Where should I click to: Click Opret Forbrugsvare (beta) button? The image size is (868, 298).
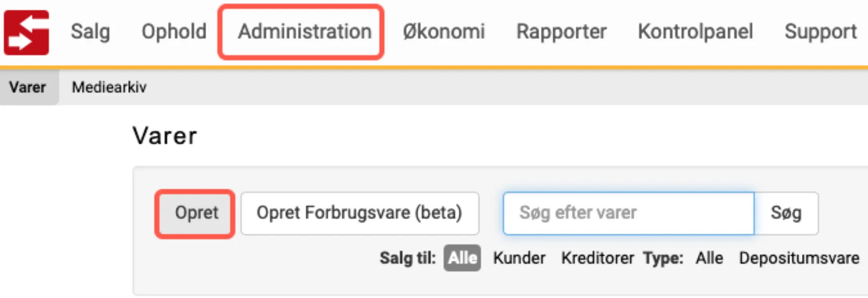(x=360, y=213)
